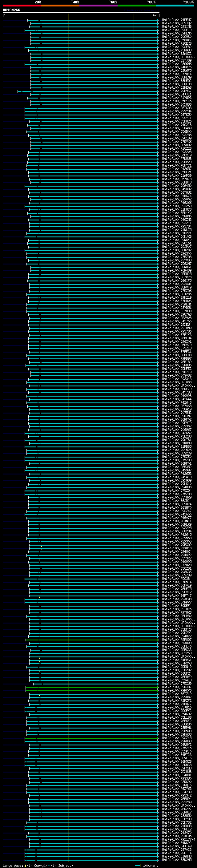Click the UniRef100_P42653 hit label

click(177, 474)
